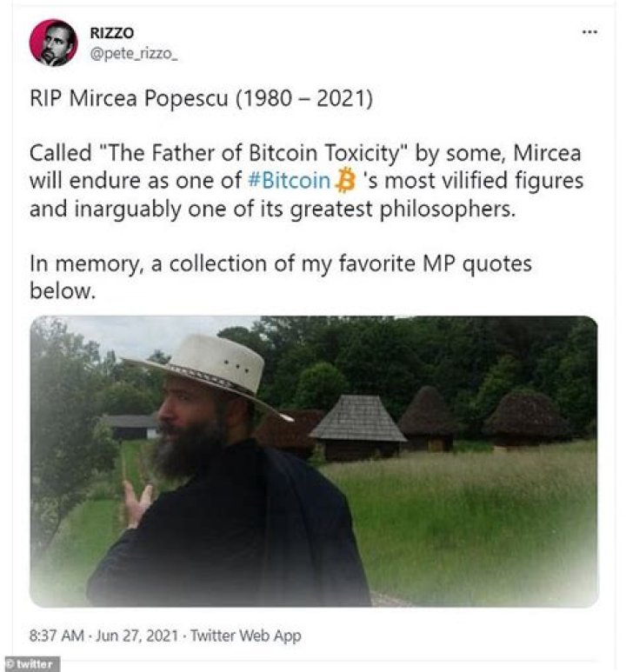Open the attached photo of the bearded man

(313, 461)
